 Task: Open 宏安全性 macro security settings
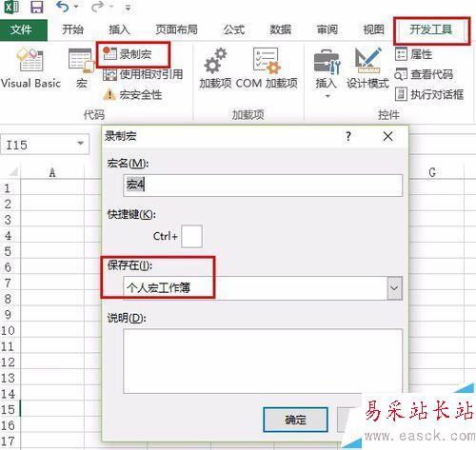(x=132, y=94)
